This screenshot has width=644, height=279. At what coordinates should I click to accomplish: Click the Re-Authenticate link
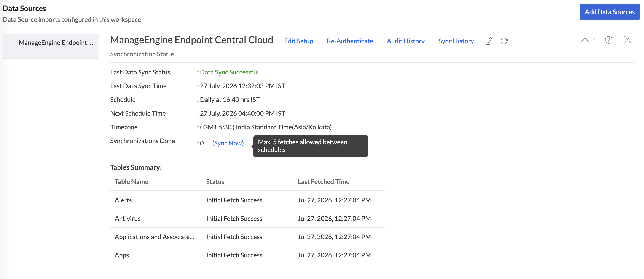[350, 41]
